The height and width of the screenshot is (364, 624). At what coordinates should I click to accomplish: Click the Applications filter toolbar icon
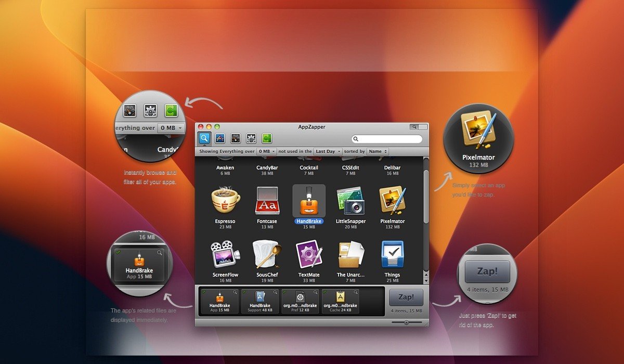point(220,138)
